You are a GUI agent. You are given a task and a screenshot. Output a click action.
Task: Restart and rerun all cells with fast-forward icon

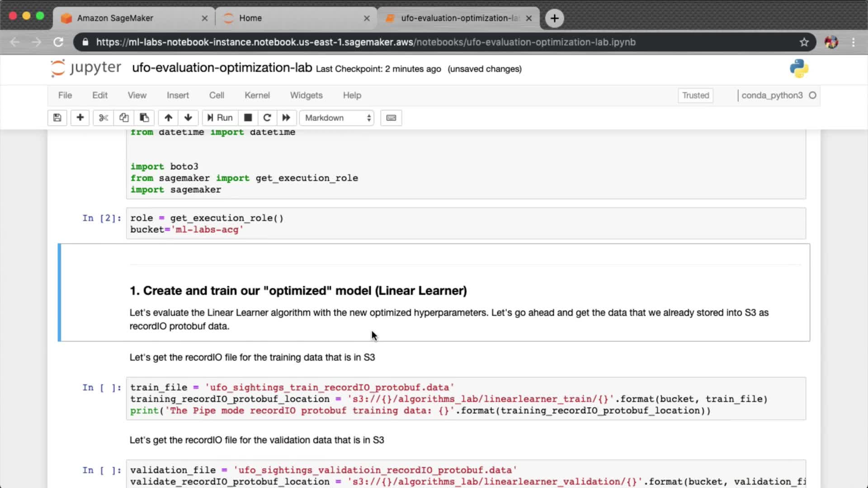tap(286, 118)
